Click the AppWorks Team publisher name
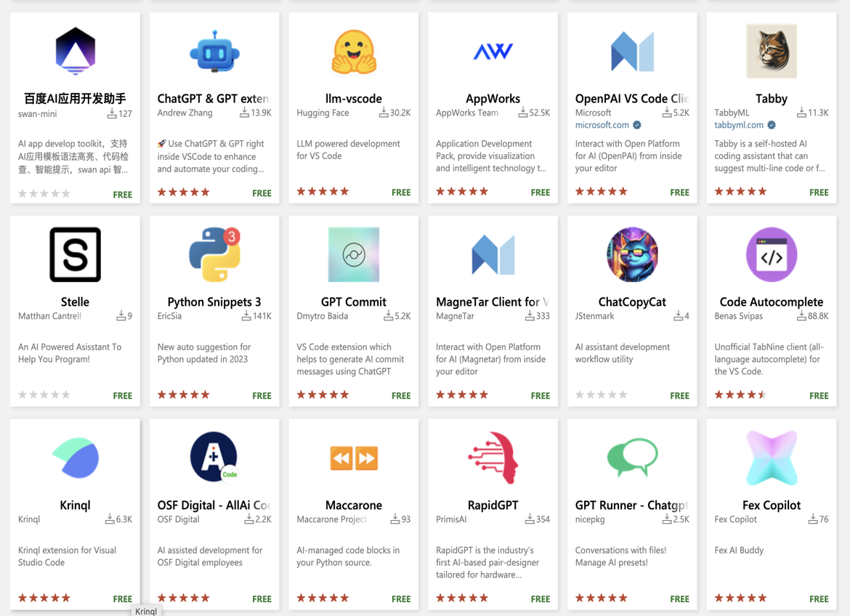Image resolution: width=850 pixels, height=616 pixels. (467, 113)
